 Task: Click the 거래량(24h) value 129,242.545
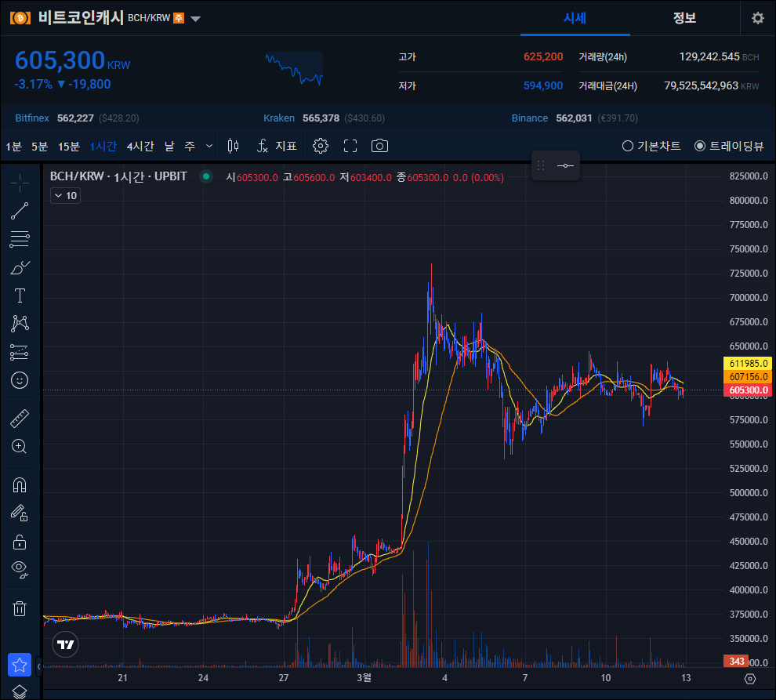point(709,57)
